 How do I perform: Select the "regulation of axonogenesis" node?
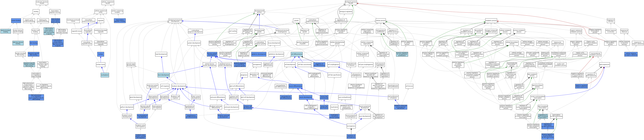[x=351, y=136]
